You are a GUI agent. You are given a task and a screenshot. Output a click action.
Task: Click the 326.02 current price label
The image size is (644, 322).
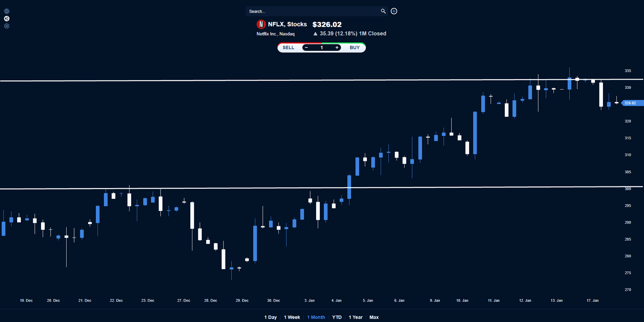pyautogui.click(x=630, y=103)
